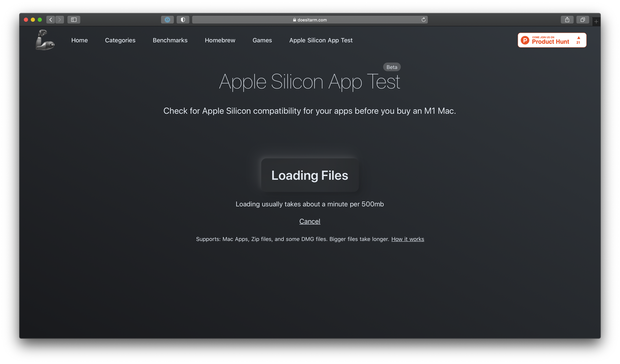Click the doesitarm.com address bar
620x364 pixels.
point(309,20)
